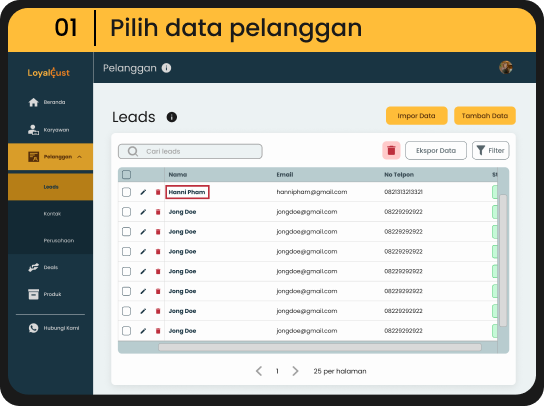
Task: Click the Impor Data button
Action: [x=417, y=116]
